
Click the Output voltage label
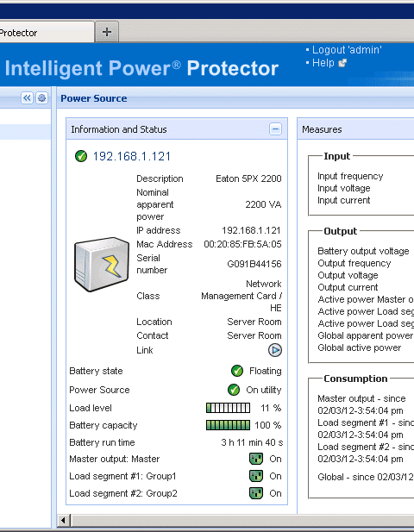[348, 275]
